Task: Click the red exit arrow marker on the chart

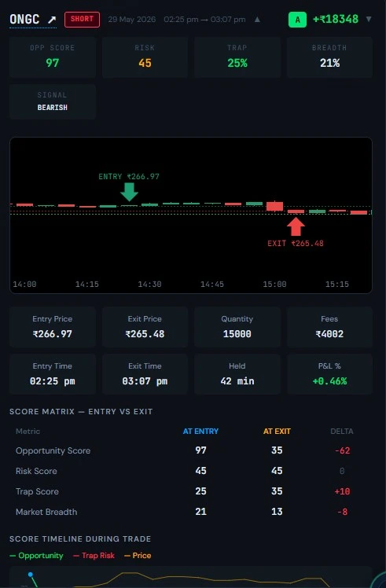Action: pyautogui.click(x=296, y=226)
